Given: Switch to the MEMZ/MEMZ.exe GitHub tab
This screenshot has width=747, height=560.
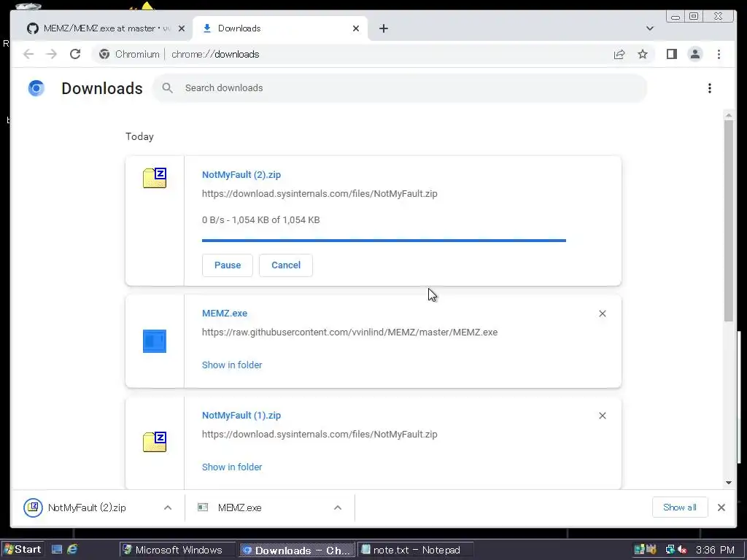Looking at the screenshot, I should pos(105,28).
